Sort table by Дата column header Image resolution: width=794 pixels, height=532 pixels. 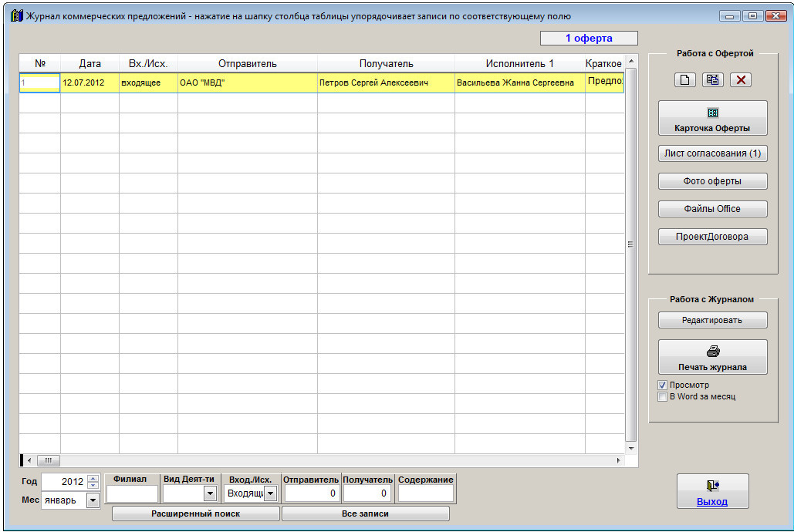[90, 64]
